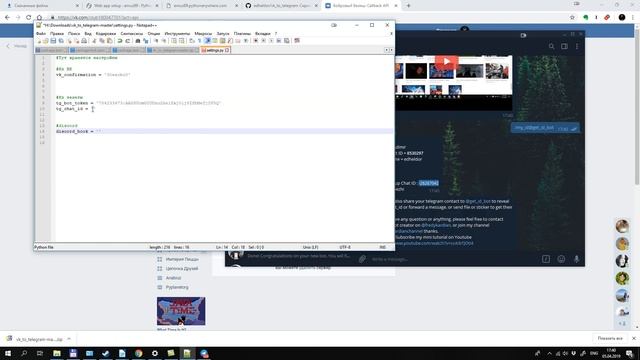Switch to the settings.py tab
Screen dimensions: 640x360
tap(215, 50)
